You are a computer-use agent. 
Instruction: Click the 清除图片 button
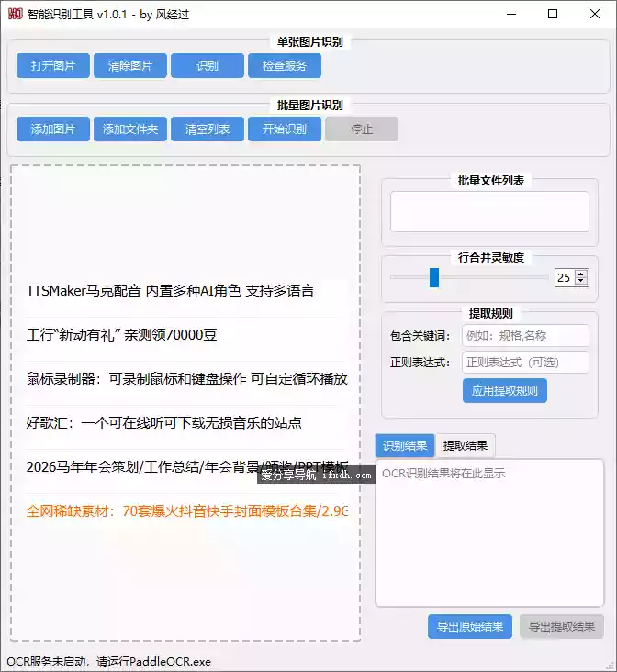point(130,65)
